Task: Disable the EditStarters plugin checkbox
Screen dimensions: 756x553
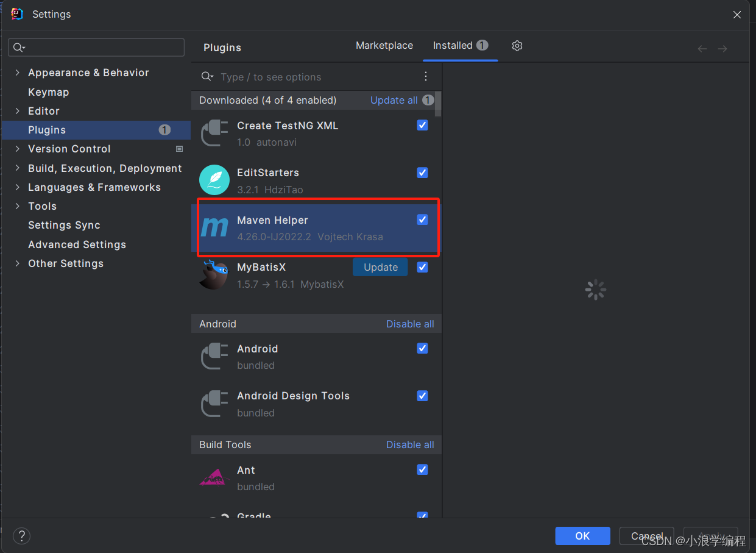Action: (x=422, y=173)
